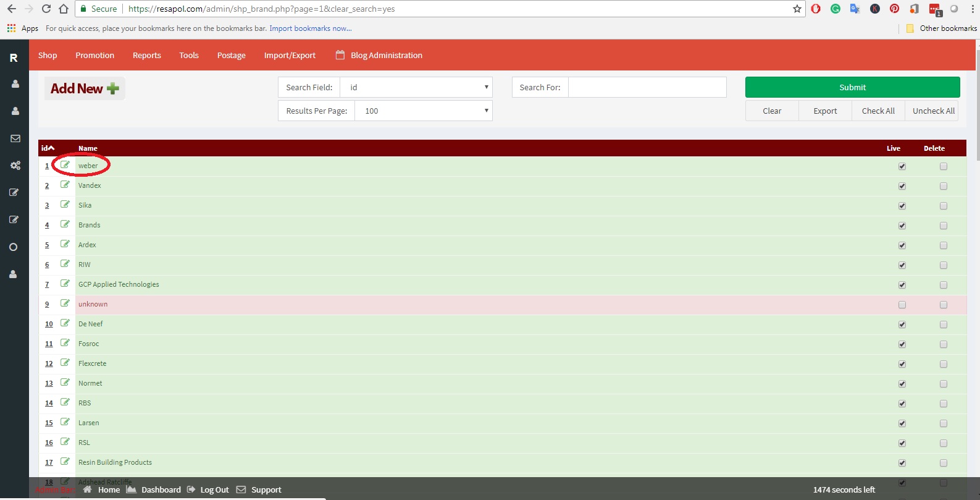Disable Live checkbox for Fosroc
This screenshot has width=980, height=500.
(902, 344)
